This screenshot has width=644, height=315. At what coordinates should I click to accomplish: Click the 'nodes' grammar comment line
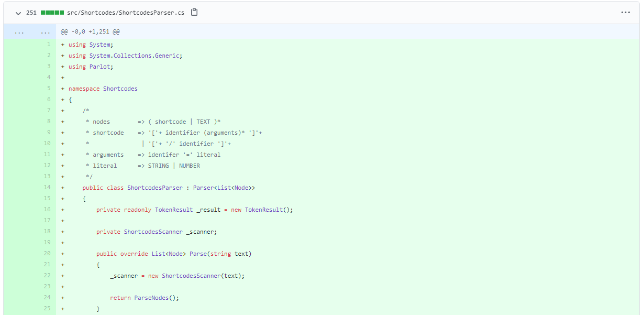coord(153,122)
